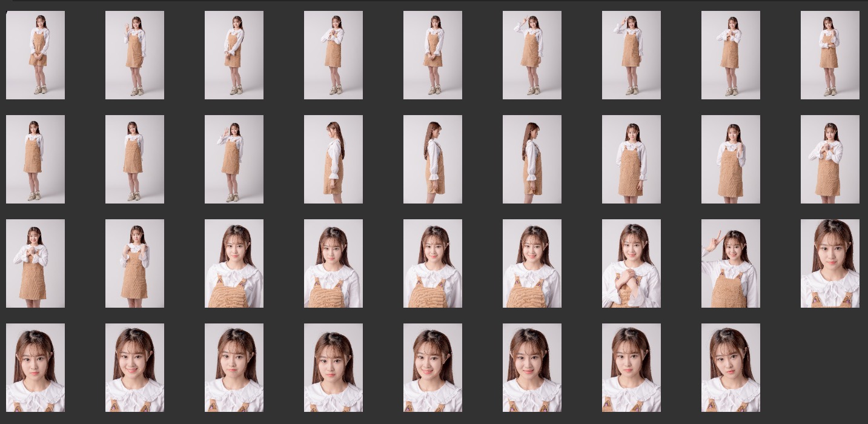Screen dimensions: 868x424
Task: Select the fifth thumbnail in the top row
Action: tap(432, 55)
